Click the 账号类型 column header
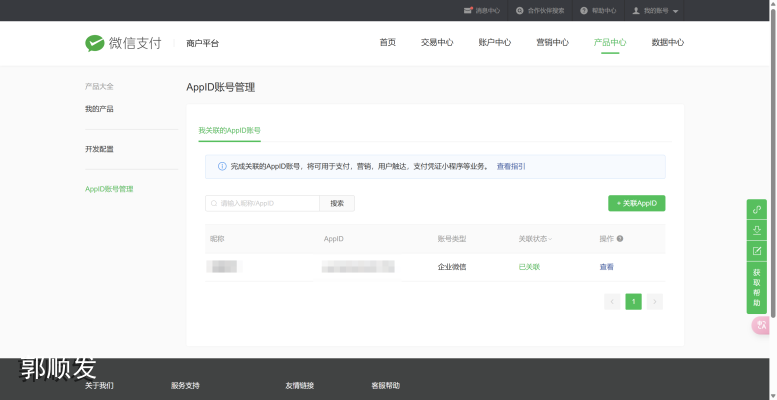The height and width of the screenshot is (400, 777). coord(452,239)
